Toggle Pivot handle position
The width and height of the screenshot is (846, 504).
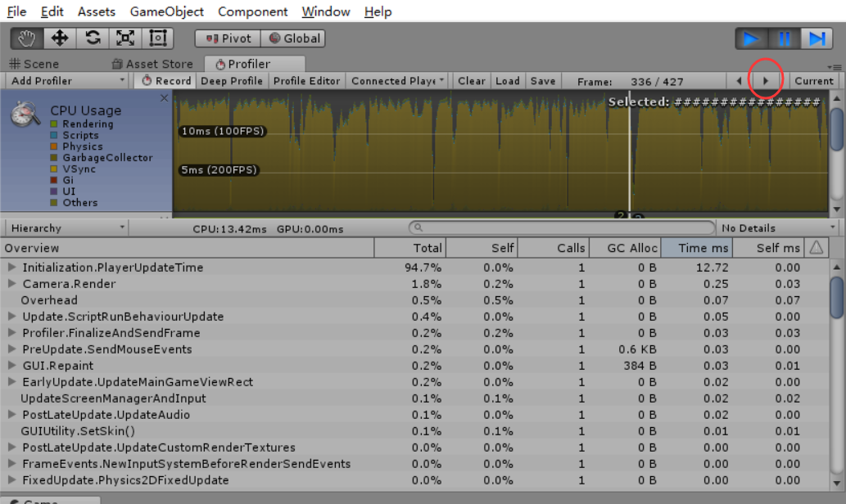coord(228,38)
